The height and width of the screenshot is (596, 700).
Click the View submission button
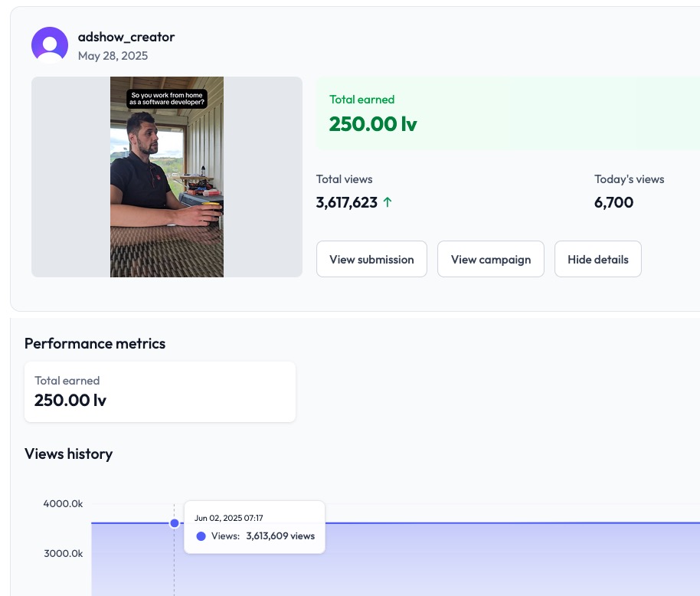point(371,260)
